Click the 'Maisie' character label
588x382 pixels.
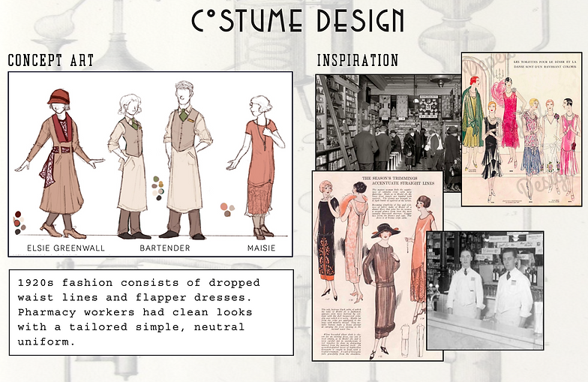tap(261, 248)
